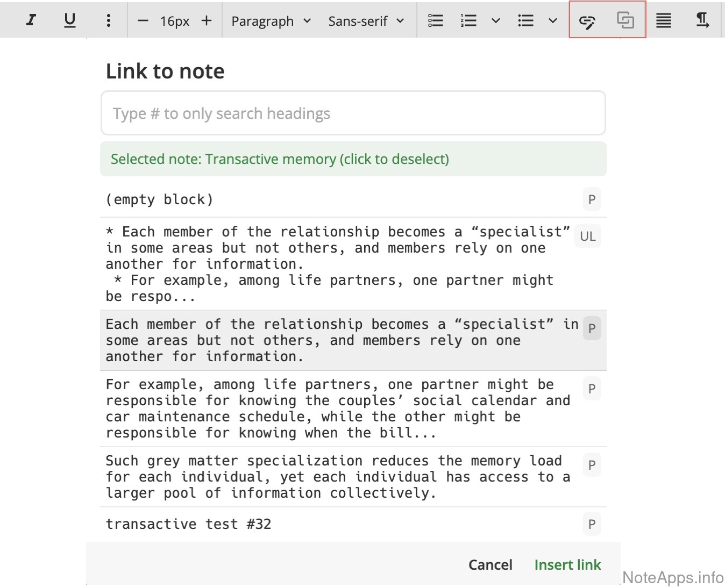This screenshot has height=588, width=725.
Task: Increase font size with plus button
Action: (x=207, y=20)
